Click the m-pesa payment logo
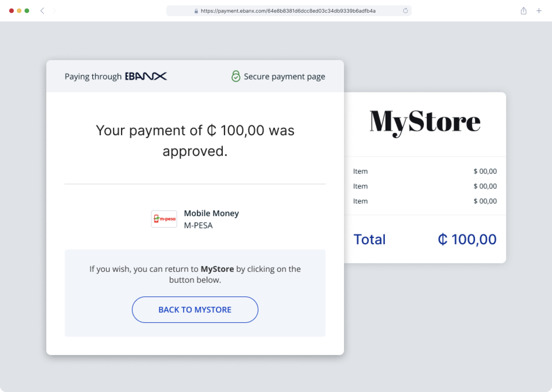This screenshot has width=552, height=392. [164, 219]
